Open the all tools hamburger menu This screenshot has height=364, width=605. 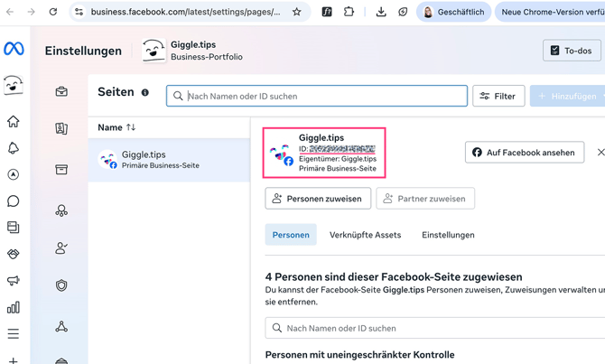pos(14,333)
